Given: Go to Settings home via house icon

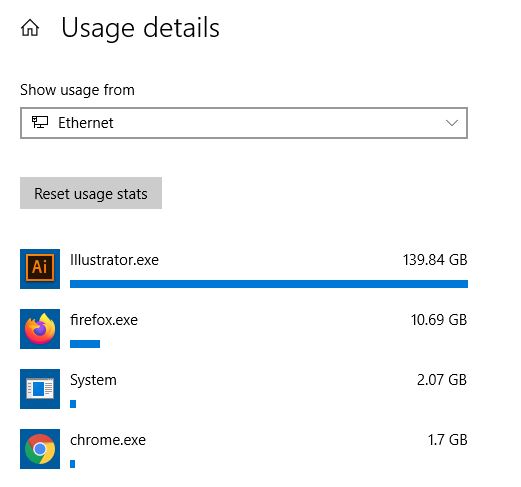Looking at the screenshot, I should click(30, 28).
